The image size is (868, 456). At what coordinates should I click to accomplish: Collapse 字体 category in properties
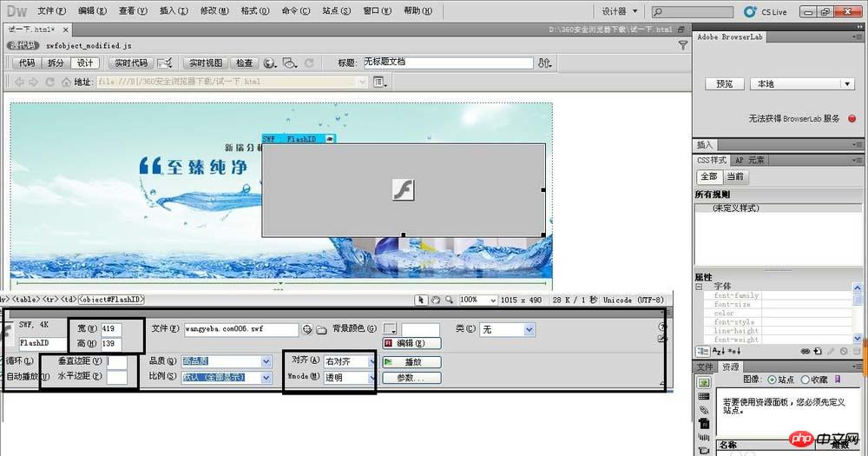click(699, 287)
